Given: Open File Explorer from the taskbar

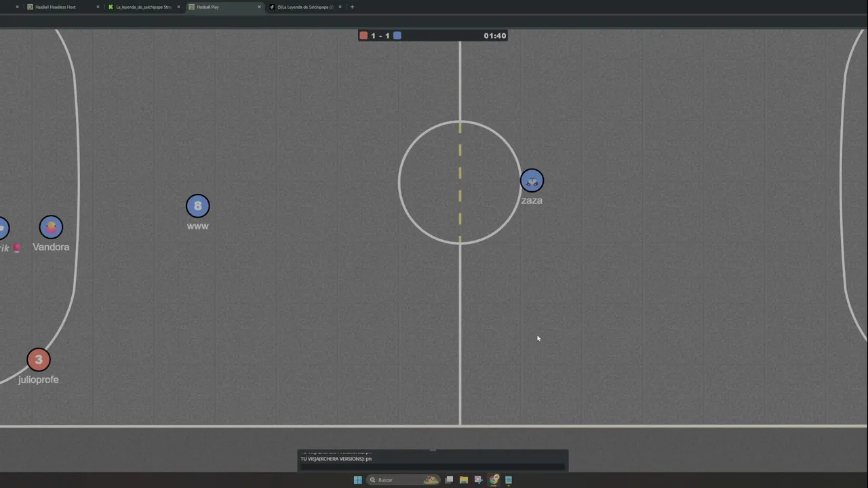Looking at the screenshot, I should pyautogui.click(x=464, y=480).
